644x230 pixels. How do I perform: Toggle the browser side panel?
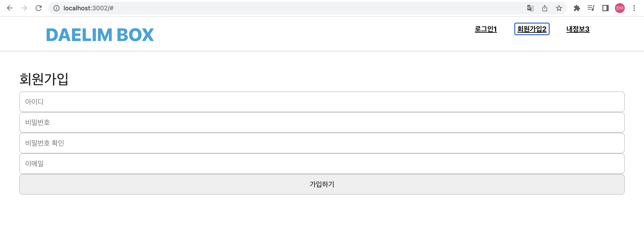click(x=605, y=8)
